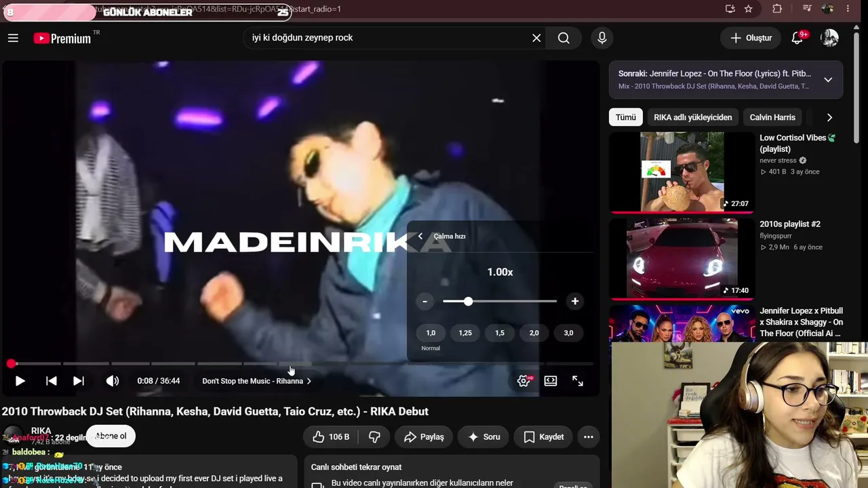Viewport: 868px width, 488px height.
Task: Mute the video volume
Action: pyautogui.click(x=113, y=381)
